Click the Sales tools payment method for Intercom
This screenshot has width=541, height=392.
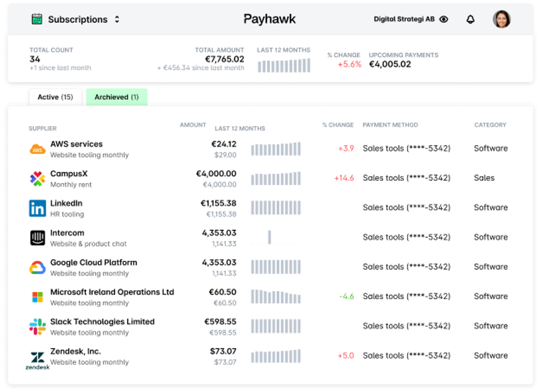407,237
